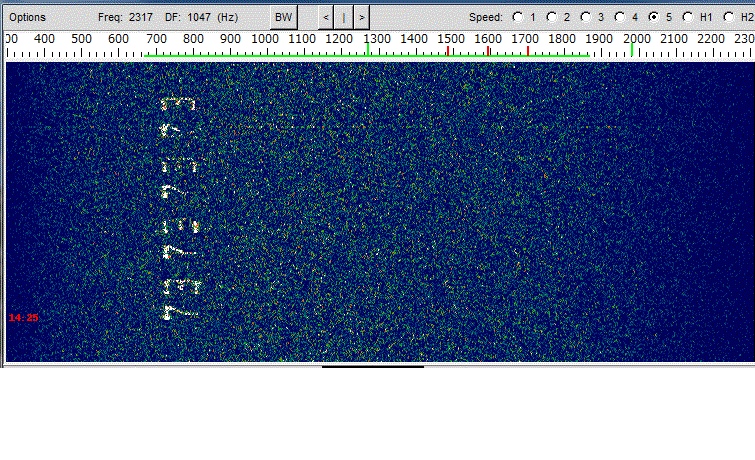Click the red marker near 1600 Hz
This screenshot has height=460, width=755.
pos(488,50)
